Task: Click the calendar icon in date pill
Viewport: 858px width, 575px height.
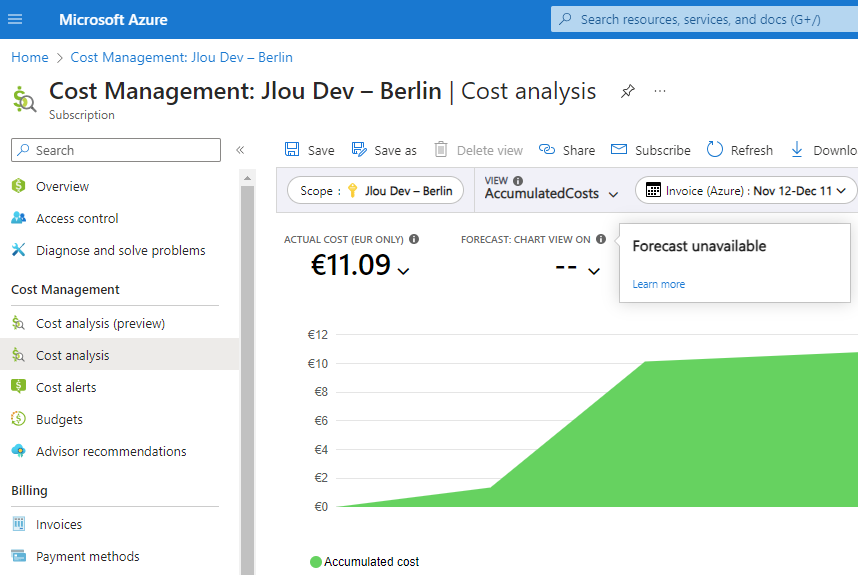Action: 653,190
